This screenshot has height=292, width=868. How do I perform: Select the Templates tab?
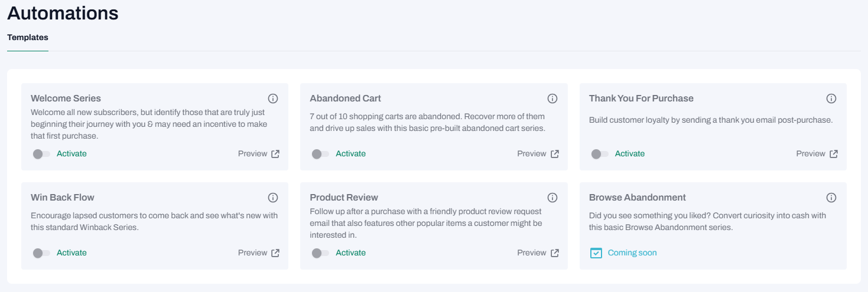pyautogui.click(x=28, y=38)
